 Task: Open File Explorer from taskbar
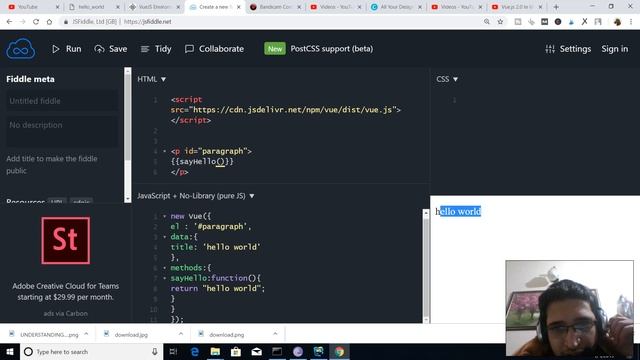tap(215, 351)
